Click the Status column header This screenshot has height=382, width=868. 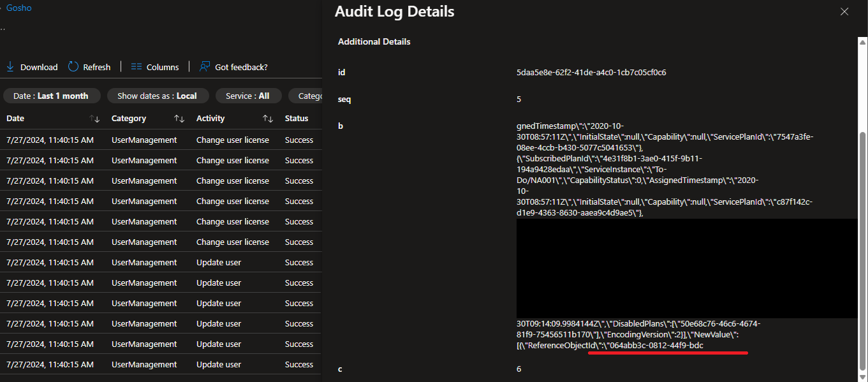tap(297, 119)
